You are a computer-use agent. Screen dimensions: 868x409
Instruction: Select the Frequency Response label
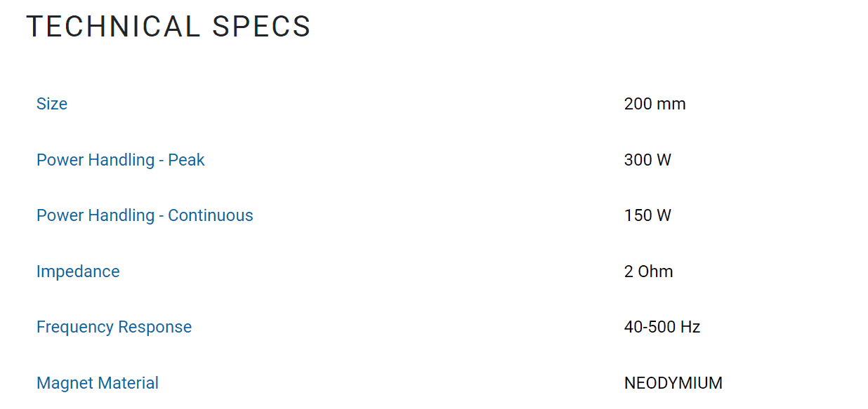click(114, 327)
